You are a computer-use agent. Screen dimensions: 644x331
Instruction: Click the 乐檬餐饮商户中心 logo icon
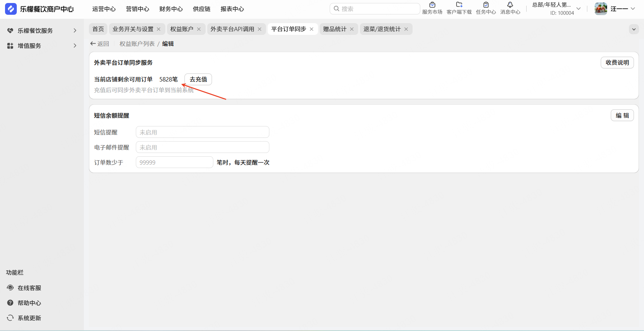(x=11, y=9)
